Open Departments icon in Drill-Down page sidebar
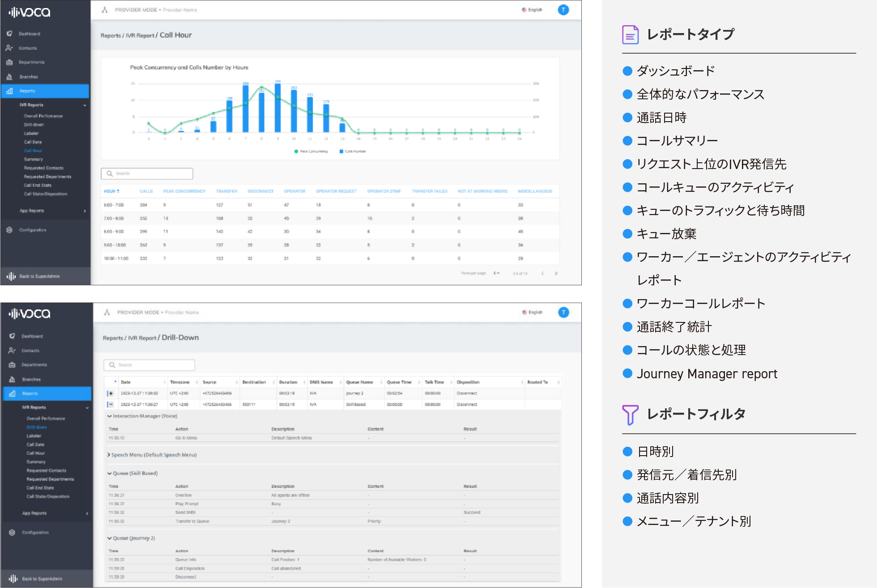Viewport: 877px width, 588px height. [x=12, y=365]
